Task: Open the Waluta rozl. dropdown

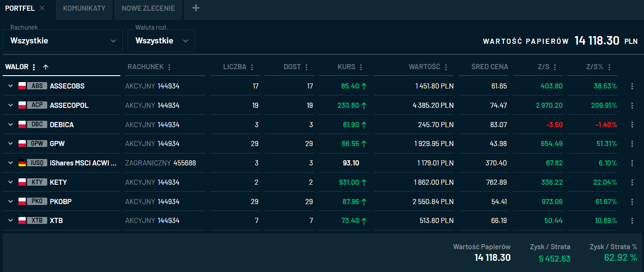Action: pos(161,41)
